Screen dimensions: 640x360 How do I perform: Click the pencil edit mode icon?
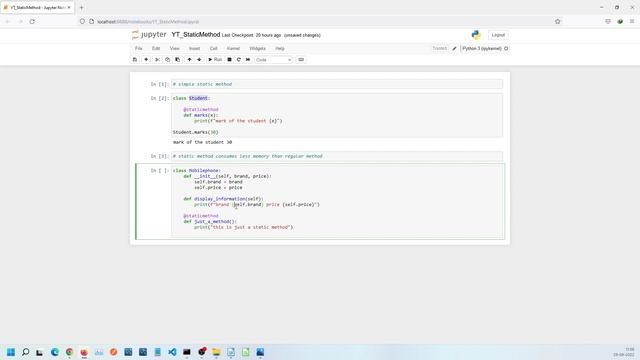click(x=454, y=49)
